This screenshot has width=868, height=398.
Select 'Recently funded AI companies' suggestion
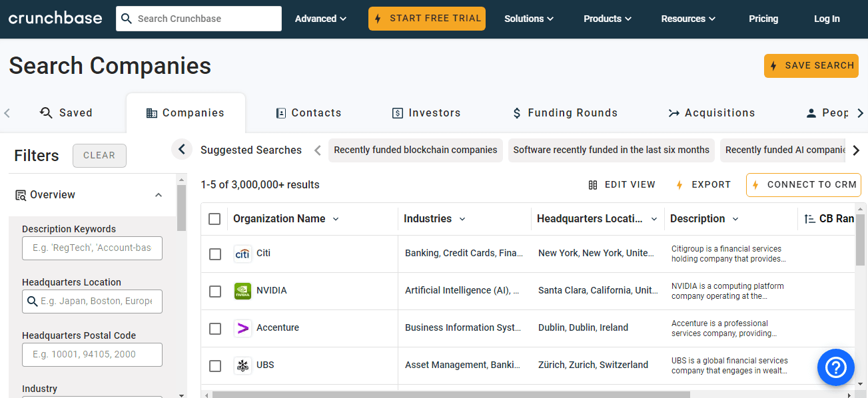point(783,150)
